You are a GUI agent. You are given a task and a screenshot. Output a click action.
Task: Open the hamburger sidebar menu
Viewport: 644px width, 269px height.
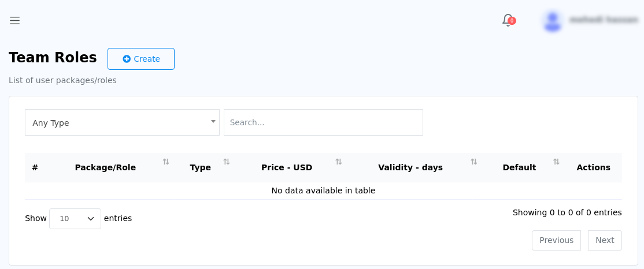pyautogui.click(x=15, y=21)
